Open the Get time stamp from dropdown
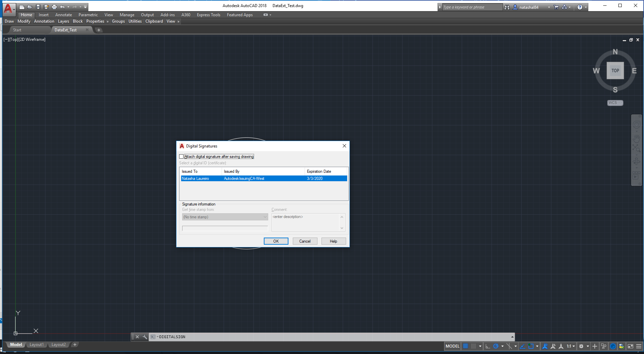The height and width of the screenshot is (354, 644). pyautogui.click(x=225, y=217)
